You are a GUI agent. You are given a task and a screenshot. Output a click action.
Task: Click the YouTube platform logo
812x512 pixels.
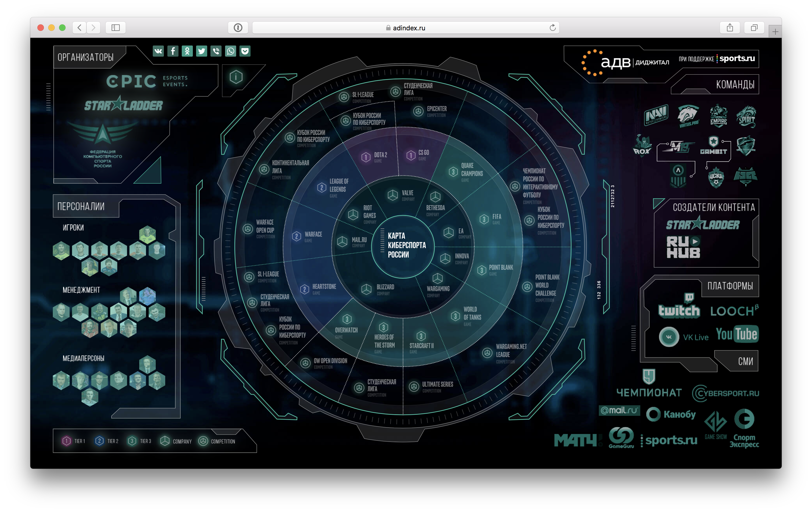737,334
